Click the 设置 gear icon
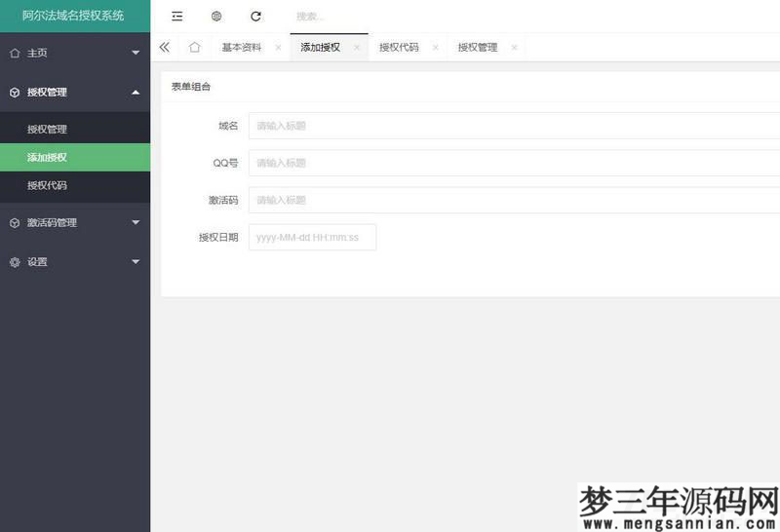Image resolution: width=780 pixels, height=532 pixels. (x=15, y=262)
